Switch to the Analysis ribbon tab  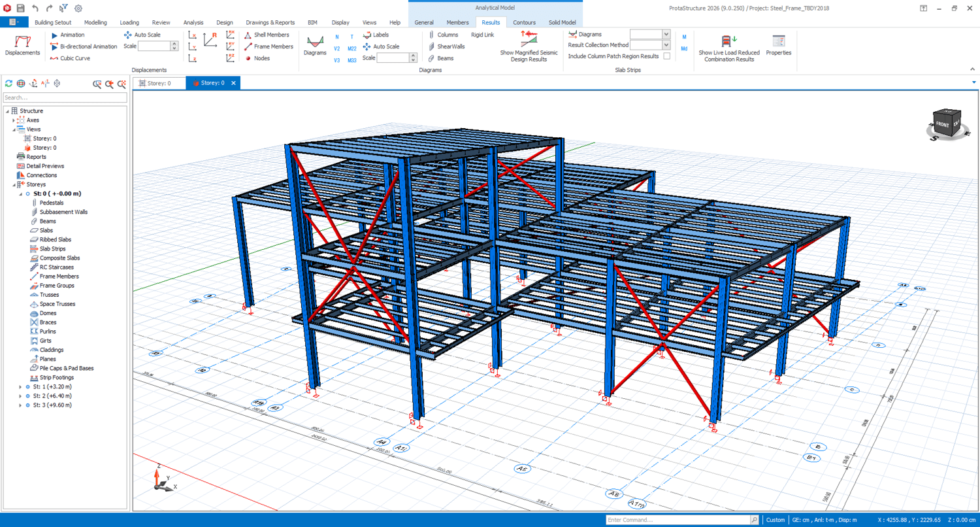click(x=193, y=22)
